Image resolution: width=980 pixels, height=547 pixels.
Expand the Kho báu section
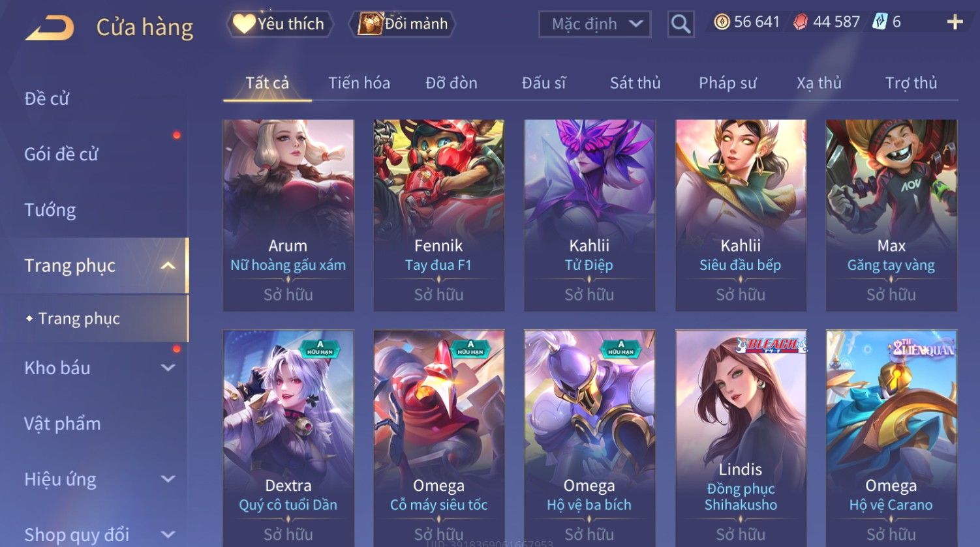point(168,368)
